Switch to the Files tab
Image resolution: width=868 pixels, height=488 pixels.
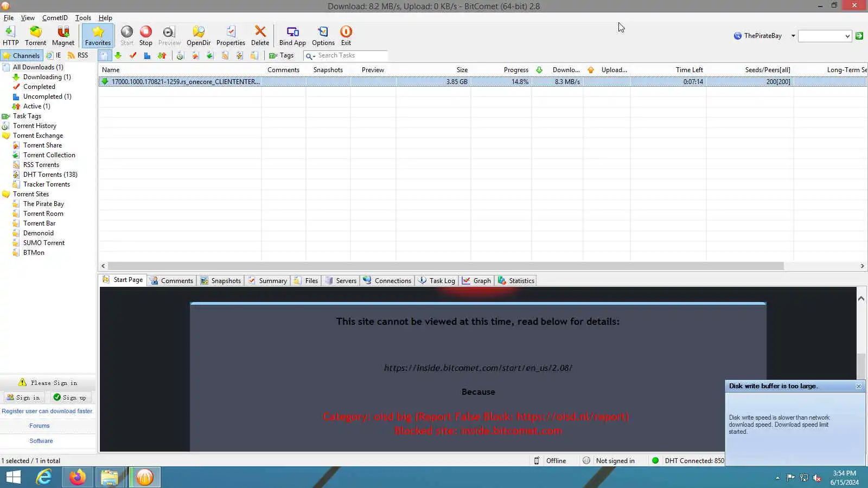tap(306, 280)
